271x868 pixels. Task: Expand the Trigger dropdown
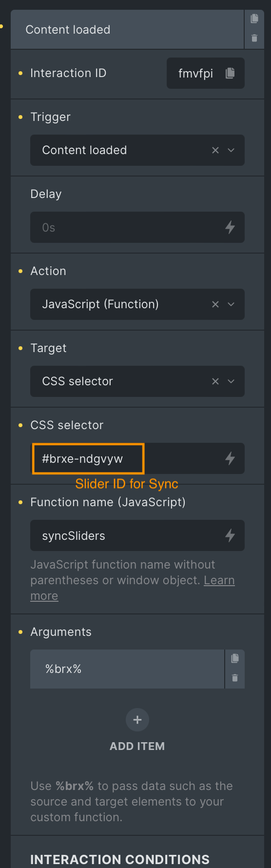pyautogui.click(x=231, y=150)
